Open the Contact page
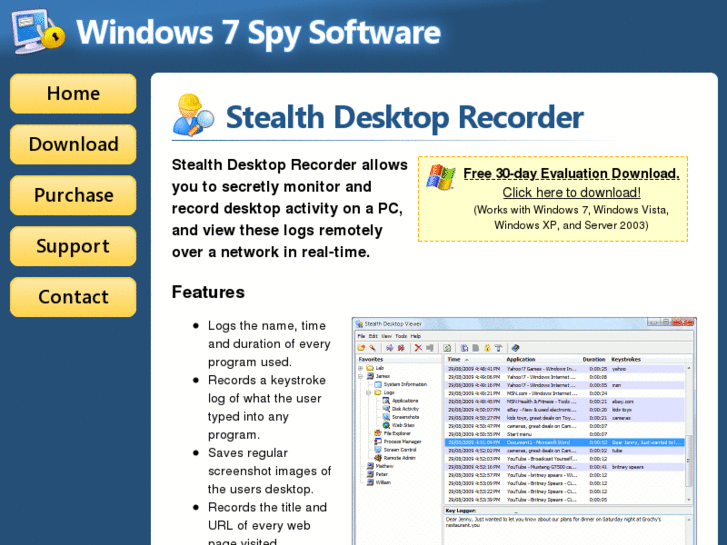727x545 pixels. pyautogui.click(x=73, y=297)
